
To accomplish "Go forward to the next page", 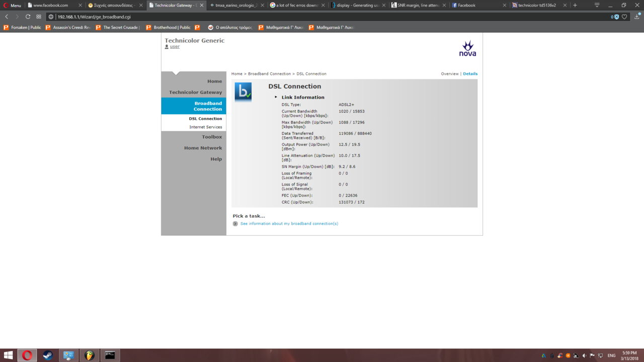I will click(x=17, y=17).
